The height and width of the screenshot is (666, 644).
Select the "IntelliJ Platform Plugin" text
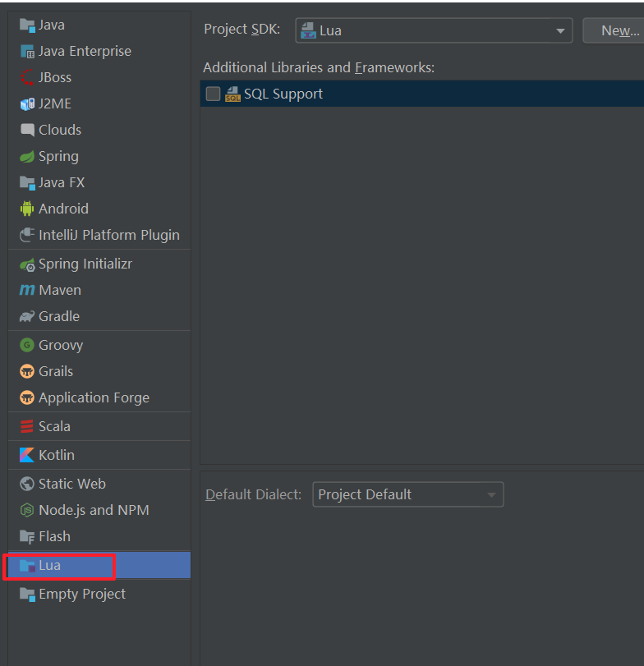(x=109, y=236)
